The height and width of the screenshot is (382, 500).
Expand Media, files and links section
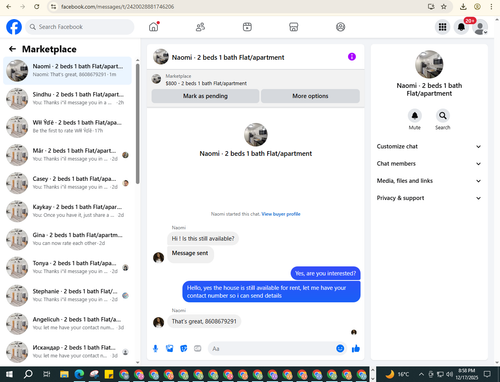click(429, 181)
